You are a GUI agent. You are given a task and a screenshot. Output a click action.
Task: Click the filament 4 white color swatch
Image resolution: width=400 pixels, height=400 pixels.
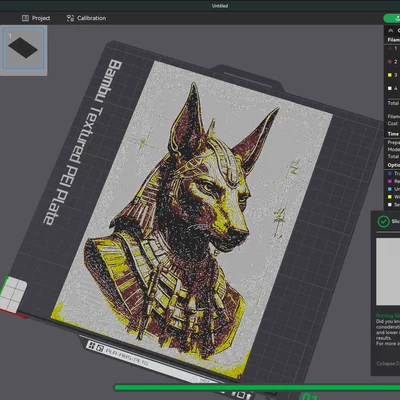click(x=390, y=88)
